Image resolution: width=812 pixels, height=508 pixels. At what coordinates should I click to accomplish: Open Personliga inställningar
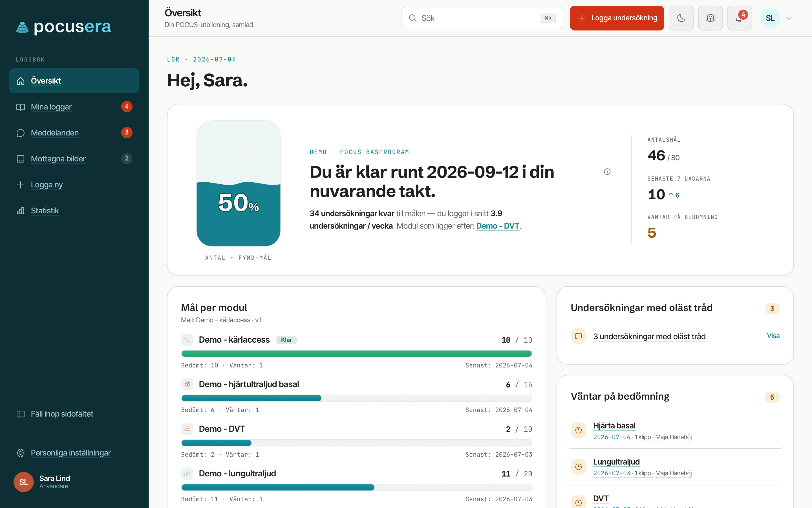tap(74, 453)
